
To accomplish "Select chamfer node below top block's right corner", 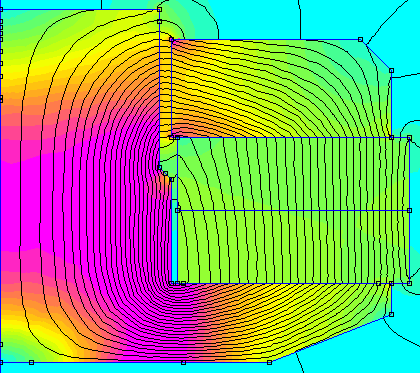I will 391,70.
